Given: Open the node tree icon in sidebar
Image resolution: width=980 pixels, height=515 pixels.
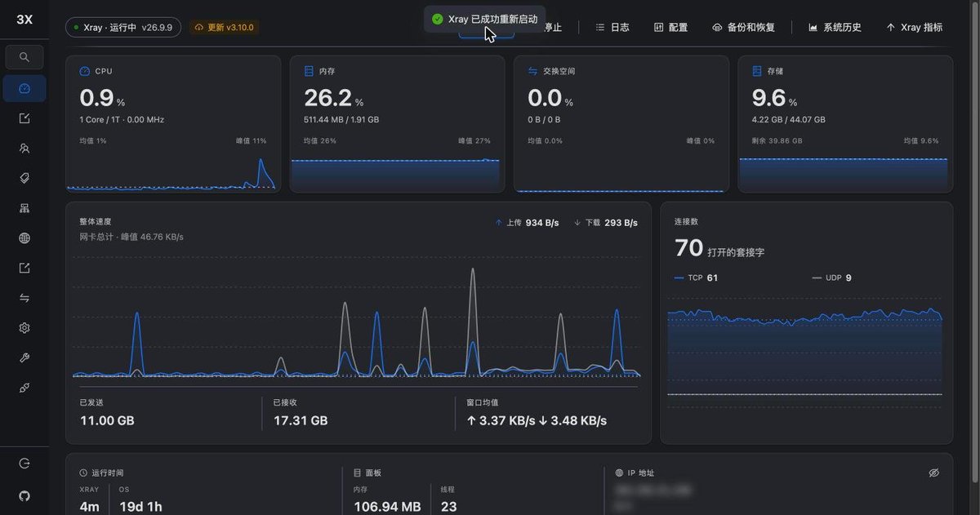Looking at the screenshot, I should [x=24, y=208].
